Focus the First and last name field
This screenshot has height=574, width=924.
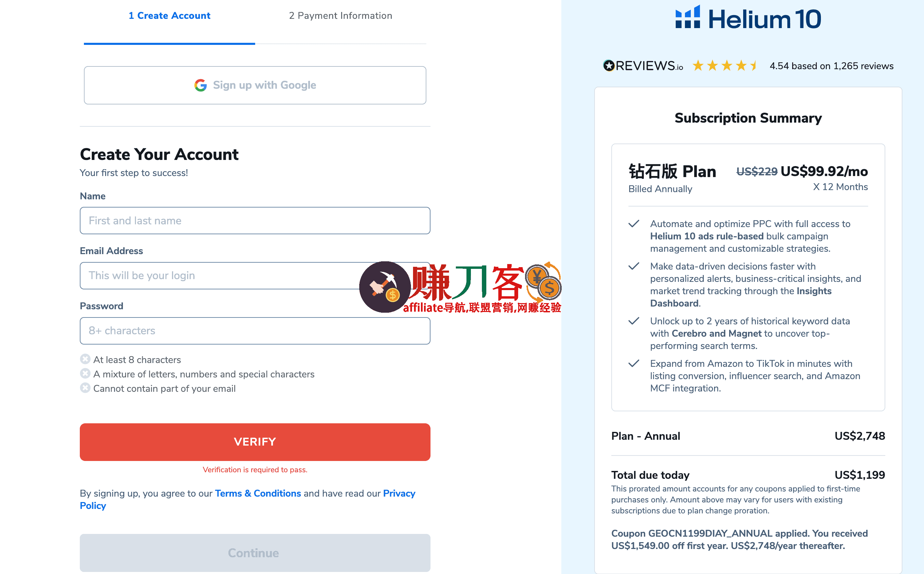[255, 221]
